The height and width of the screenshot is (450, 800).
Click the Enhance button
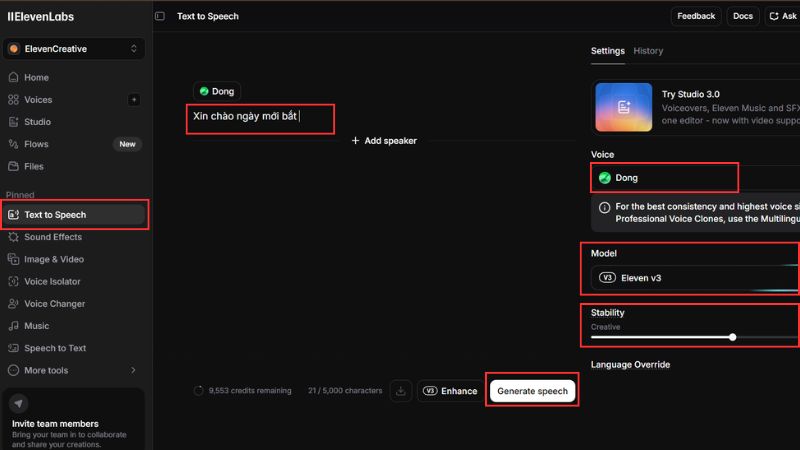pyautogui.click(x=450, y=391)
